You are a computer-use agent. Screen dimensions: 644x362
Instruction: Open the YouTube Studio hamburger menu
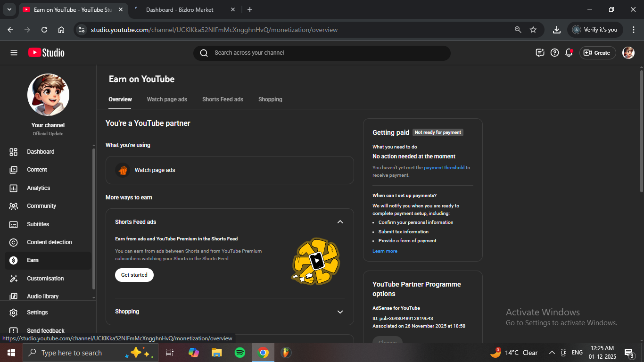tap(14, 53)
